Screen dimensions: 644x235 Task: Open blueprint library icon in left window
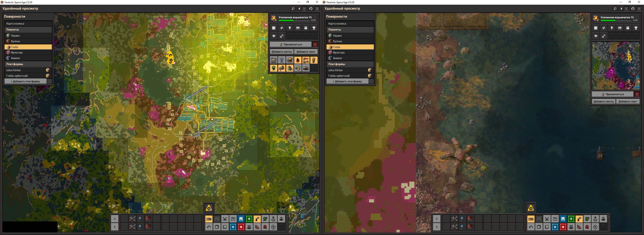click(274, 28)
